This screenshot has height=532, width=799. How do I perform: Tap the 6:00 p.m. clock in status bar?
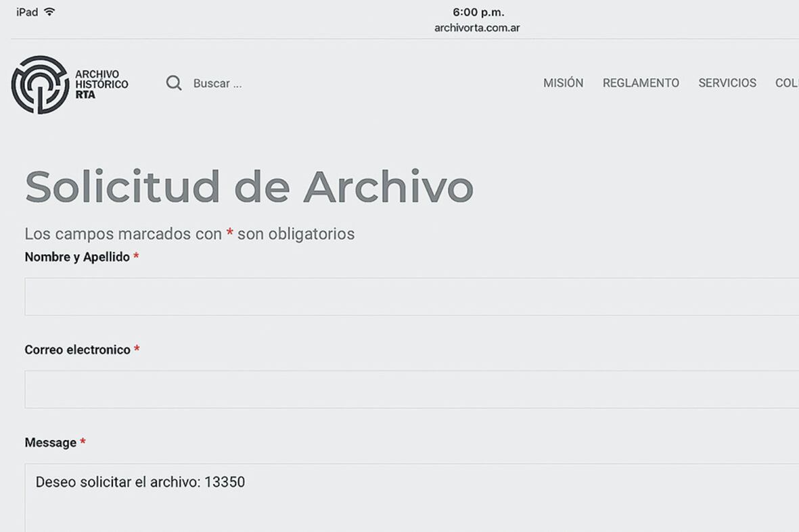(478, 12)
